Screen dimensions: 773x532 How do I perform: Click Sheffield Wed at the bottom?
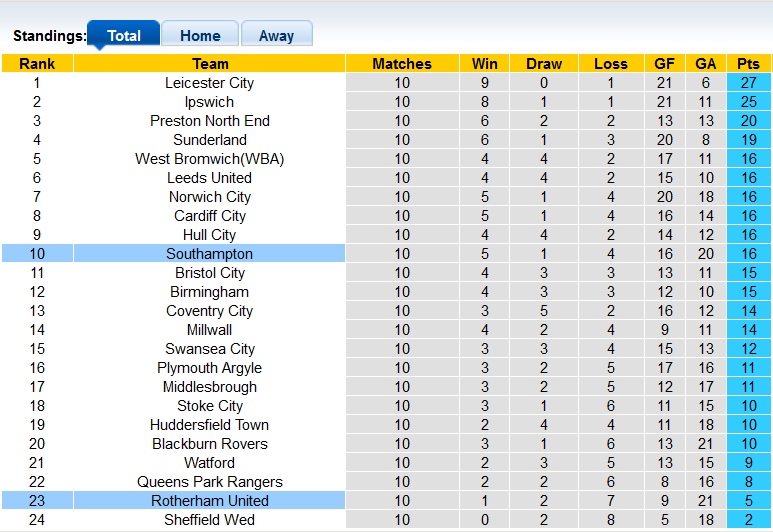210,520
